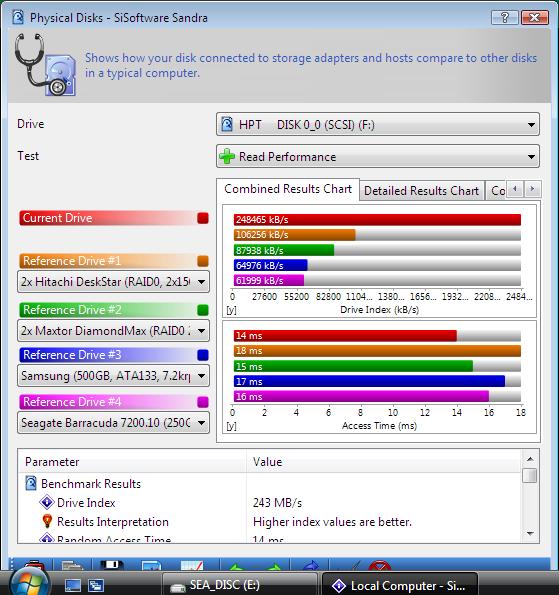559x595 pixels.
Task: Select the Combined Results Chart tab
Action: (x=288, y=189)
